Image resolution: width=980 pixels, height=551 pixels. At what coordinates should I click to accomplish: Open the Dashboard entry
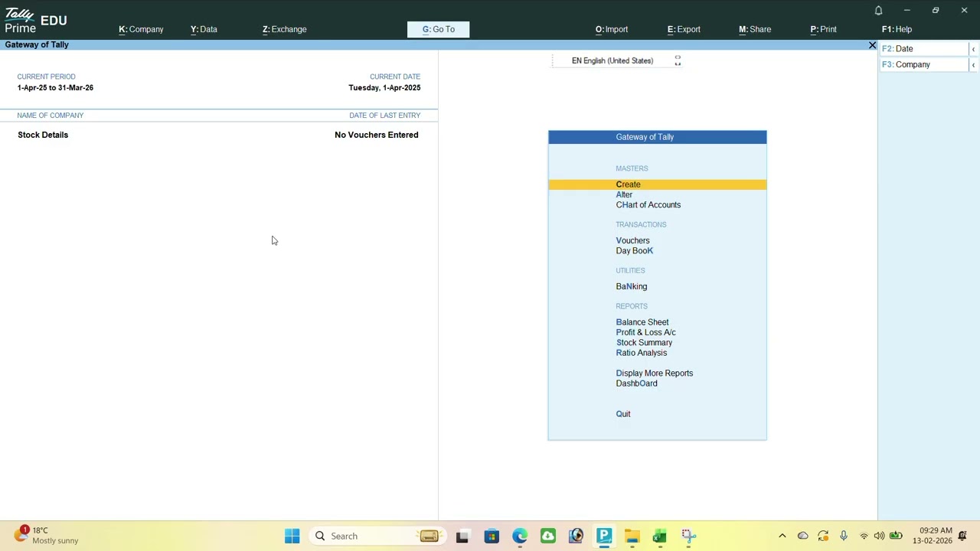coord(636,383)
